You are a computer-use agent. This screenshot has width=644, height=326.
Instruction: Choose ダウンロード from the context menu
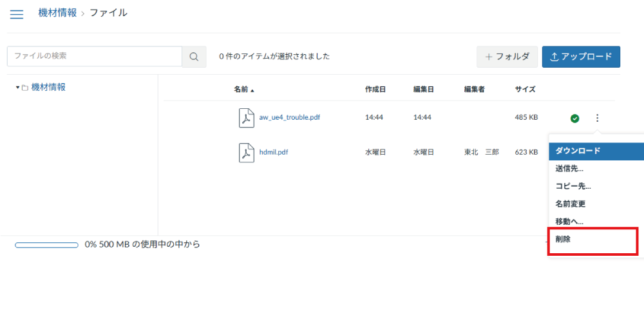pos(596,151)
